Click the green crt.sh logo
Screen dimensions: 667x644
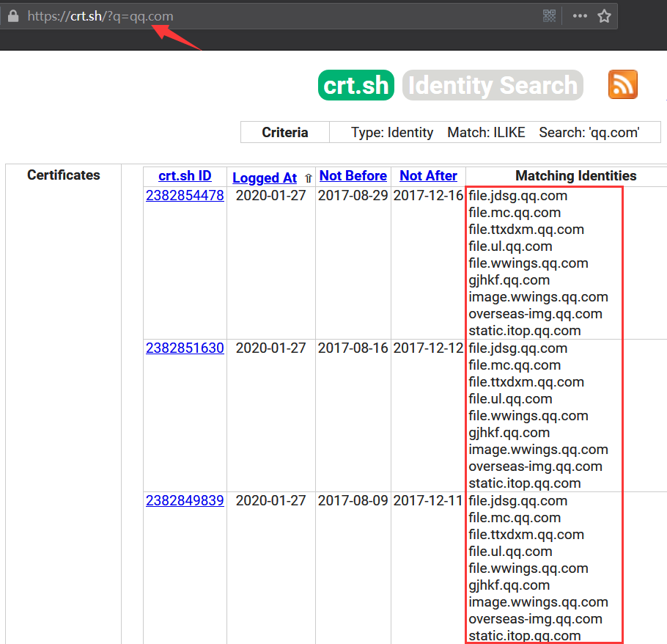(356, 85)
